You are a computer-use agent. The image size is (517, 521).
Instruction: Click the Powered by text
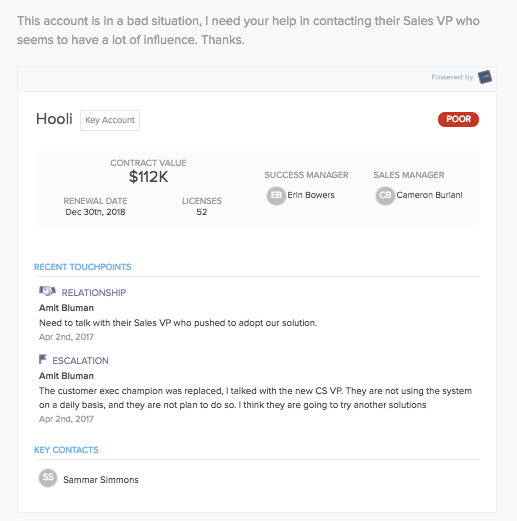pos(452,77)
